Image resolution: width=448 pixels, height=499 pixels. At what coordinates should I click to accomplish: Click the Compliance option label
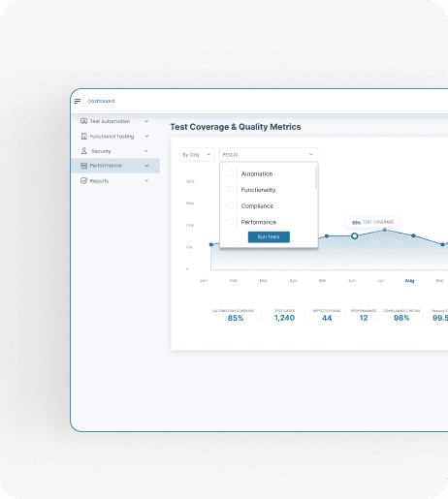pos(257,206)
